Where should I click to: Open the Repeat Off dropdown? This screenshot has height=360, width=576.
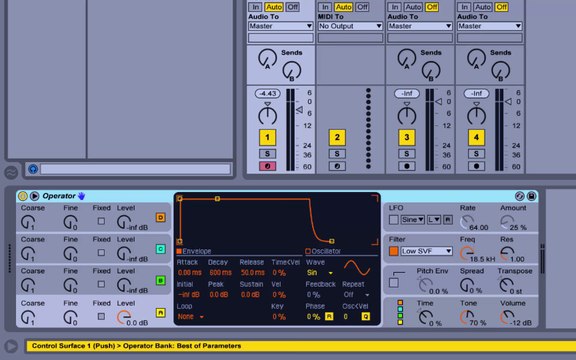tap(356, 295)
